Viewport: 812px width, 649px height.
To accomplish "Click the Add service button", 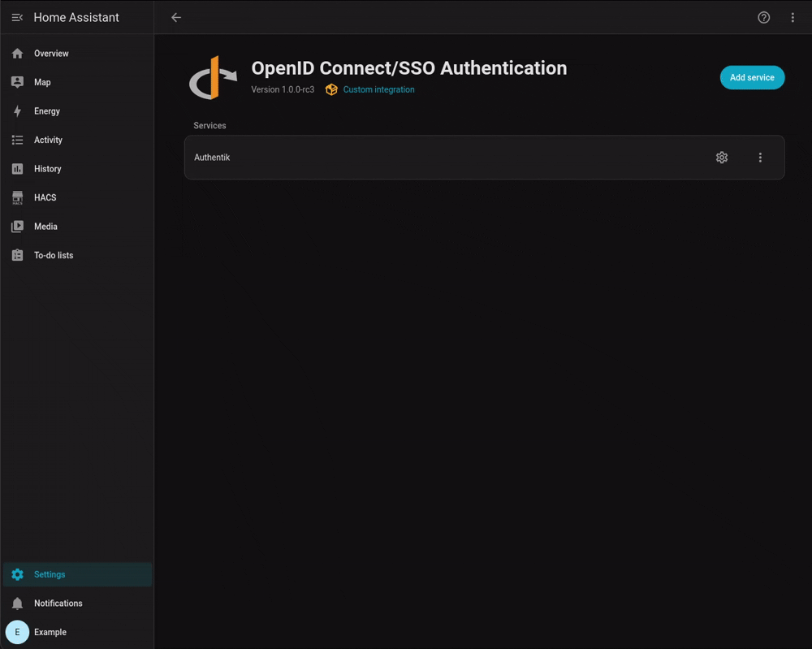I will [x=752, y=78].
